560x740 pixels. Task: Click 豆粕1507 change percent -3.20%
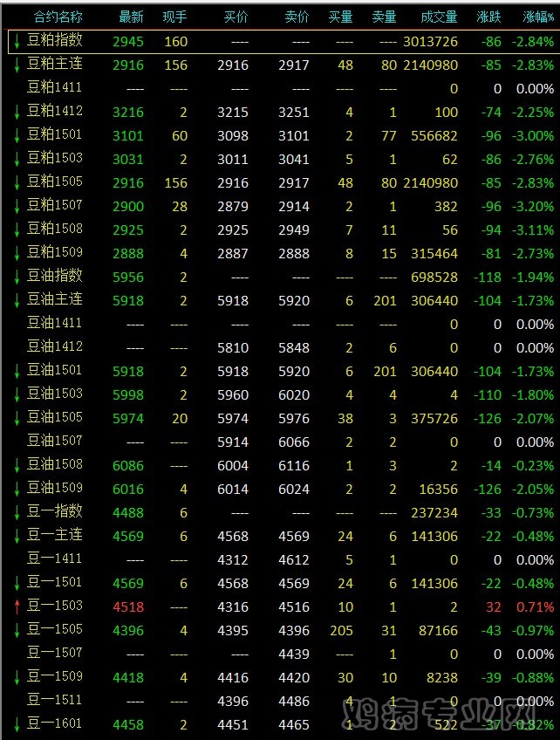[x=533, y=207]
